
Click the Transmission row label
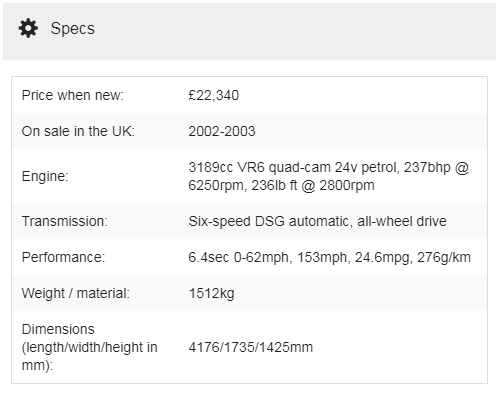(65, 221)
